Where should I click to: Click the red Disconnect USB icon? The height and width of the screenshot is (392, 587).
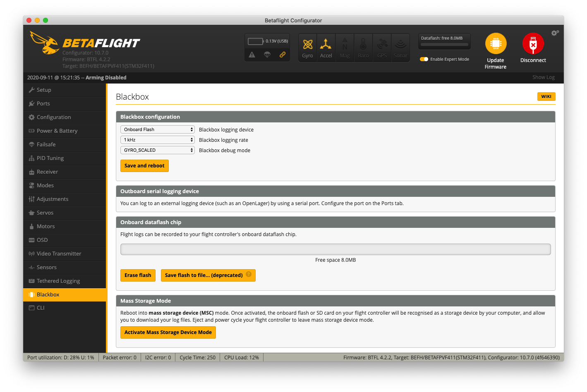(x=533, y=43)
